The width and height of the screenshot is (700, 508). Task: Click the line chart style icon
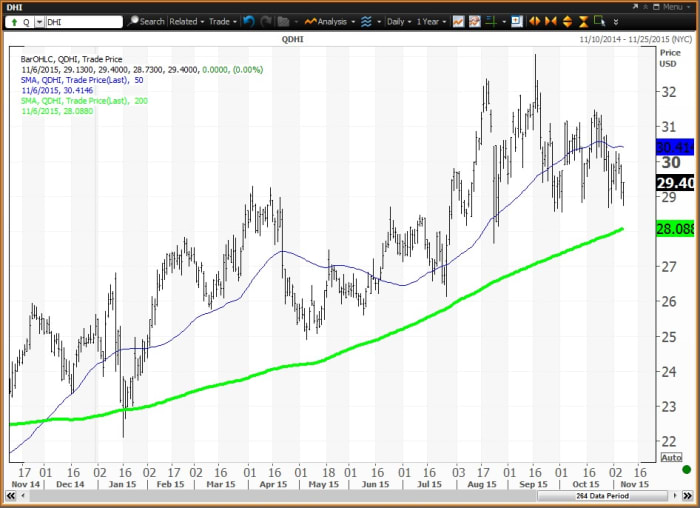pos(459,21)
